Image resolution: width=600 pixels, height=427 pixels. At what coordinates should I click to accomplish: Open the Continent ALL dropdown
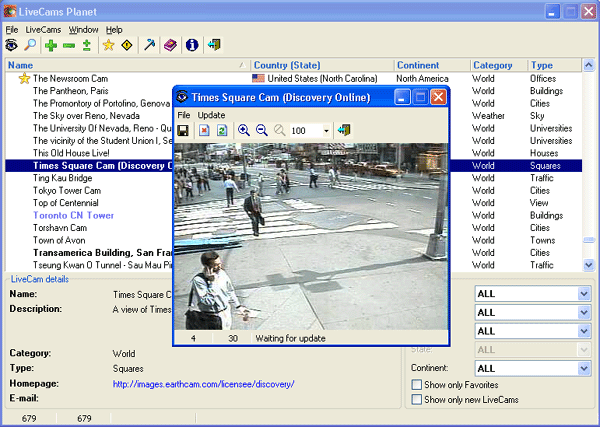click(x=533, y=368)
